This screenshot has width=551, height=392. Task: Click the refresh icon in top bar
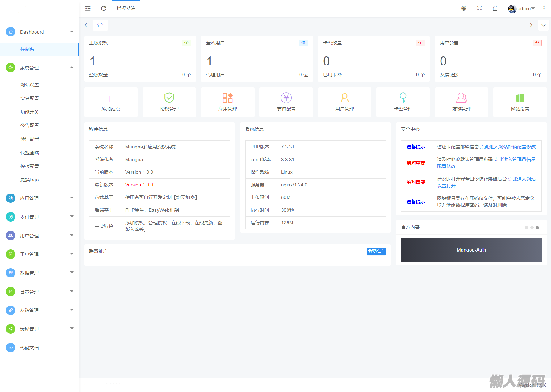pyautogui.click(x=104, y=9)
